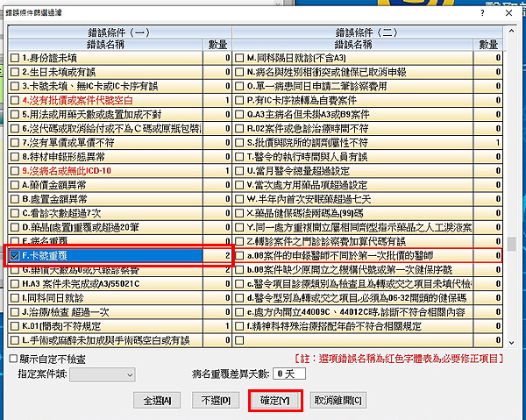Open the 指定案件類 dropdown
This screenshot has height=420, width=526.
pos(104,373)
